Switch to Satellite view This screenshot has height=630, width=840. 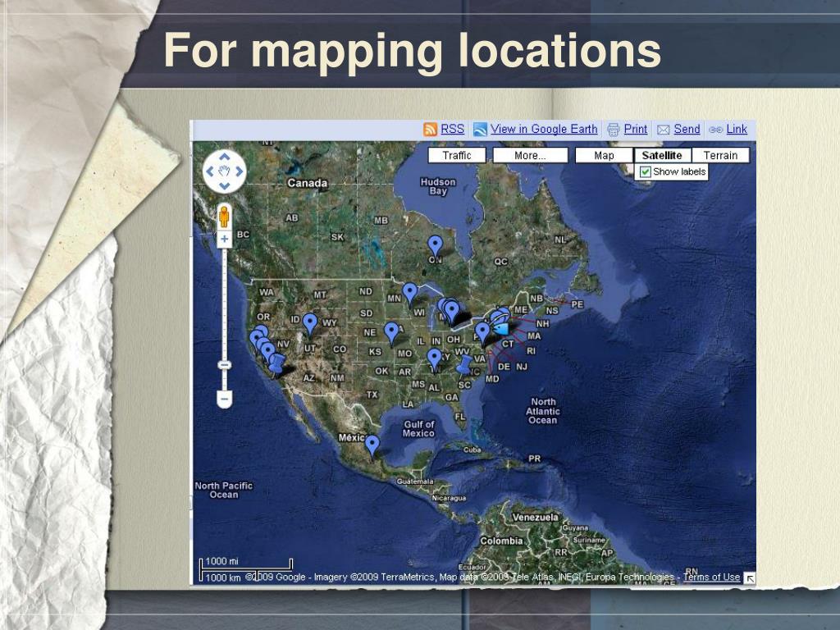[x=662, y=155]
